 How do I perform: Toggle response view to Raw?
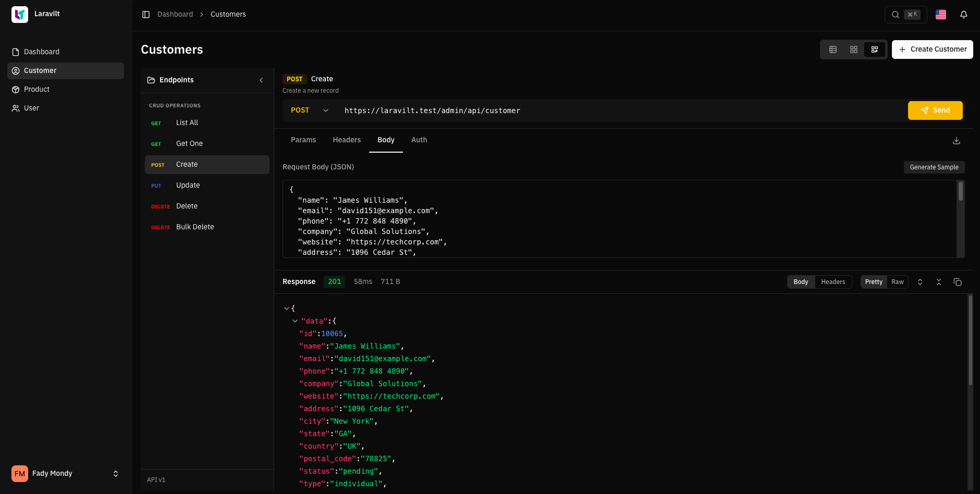[897, 282]
